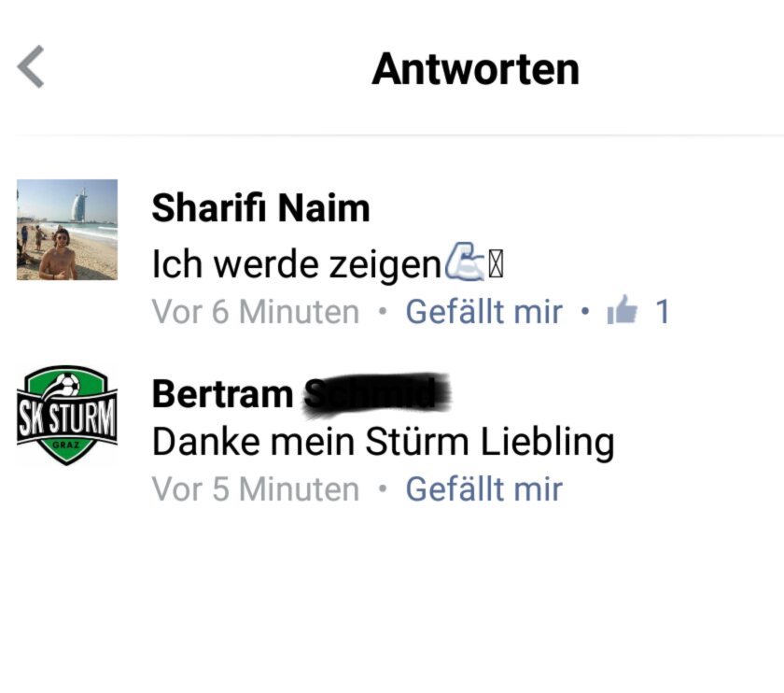Like Sharifi Naim's reply via Gefällt mir
The width and height of the screenshot is (784, 693).
[484, 312]
